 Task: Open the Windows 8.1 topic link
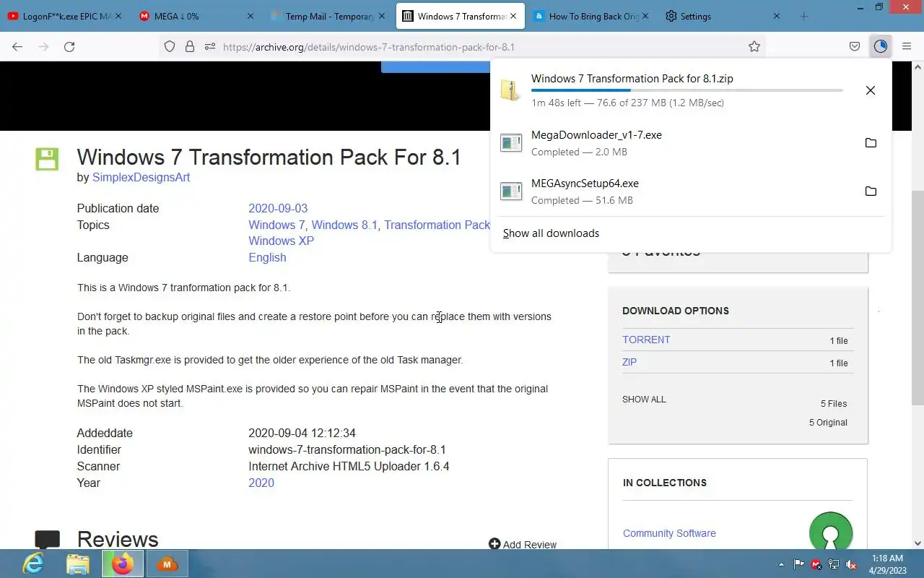[x=344, y=225]
